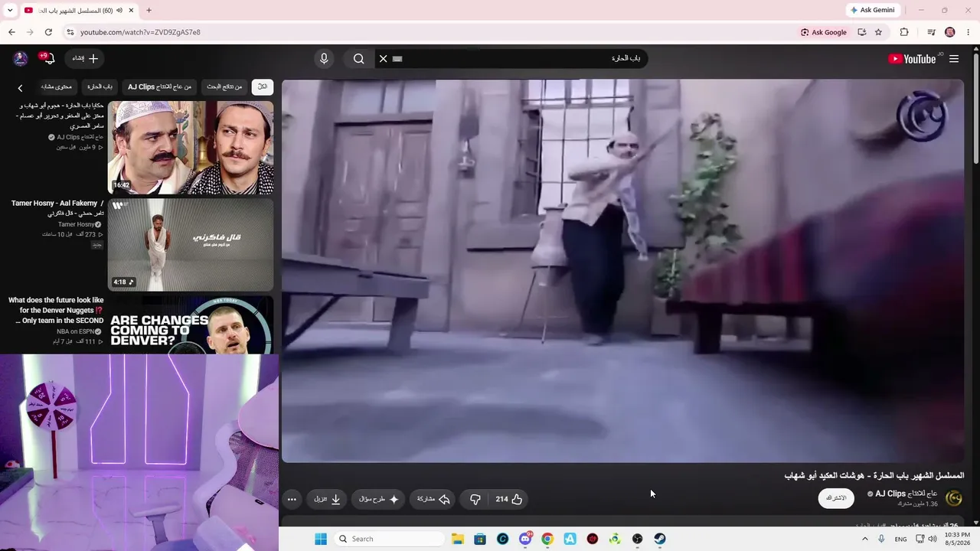Show hidden system tray icons
The height and width of the screenshot is (551, 980).
click(x=865, y=539)
